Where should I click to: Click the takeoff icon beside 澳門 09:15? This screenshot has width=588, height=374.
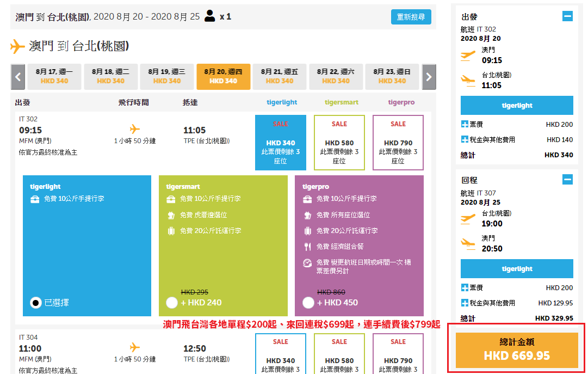[x=468, y=56]
